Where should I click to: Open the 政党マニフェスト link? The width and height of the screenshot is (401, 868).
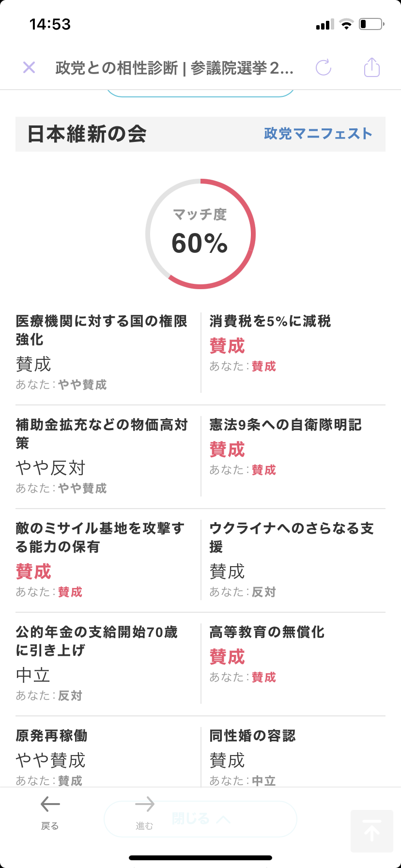click(x=318, y=134)
